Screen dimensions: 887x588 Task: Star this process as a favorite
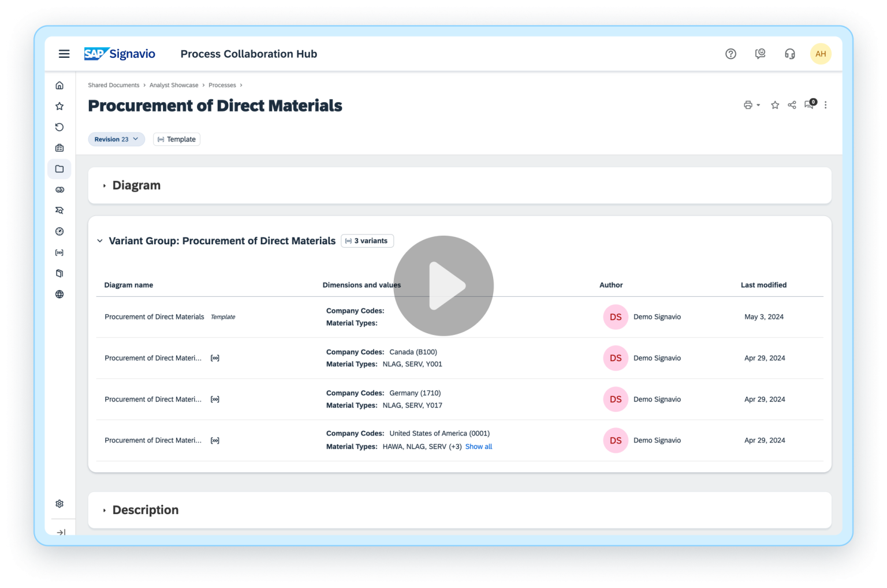[x=774, y=105]
